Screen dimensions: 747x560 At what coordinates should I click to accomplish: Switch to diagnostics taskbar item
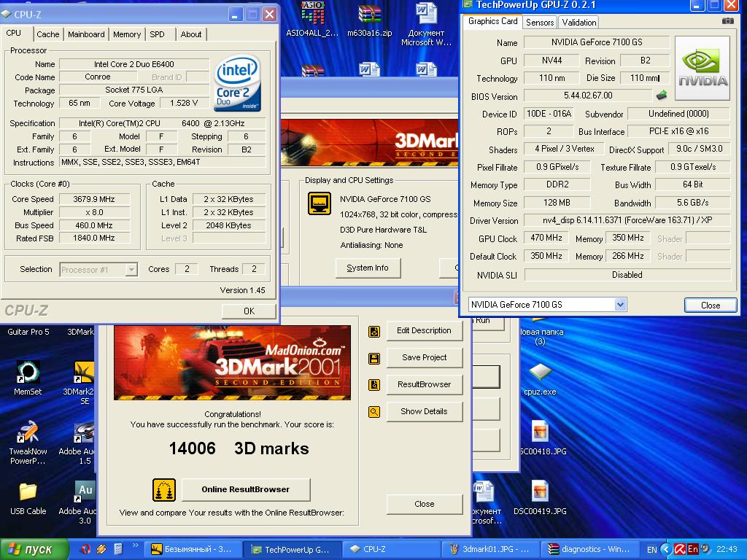tap(589, 550)
